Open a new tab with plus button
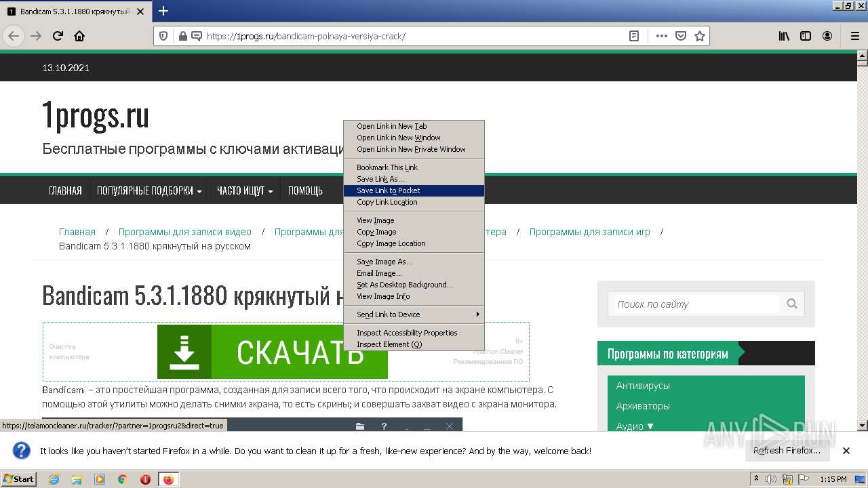Viewport: 868px width, 488px height. click(x=163, y=11)
